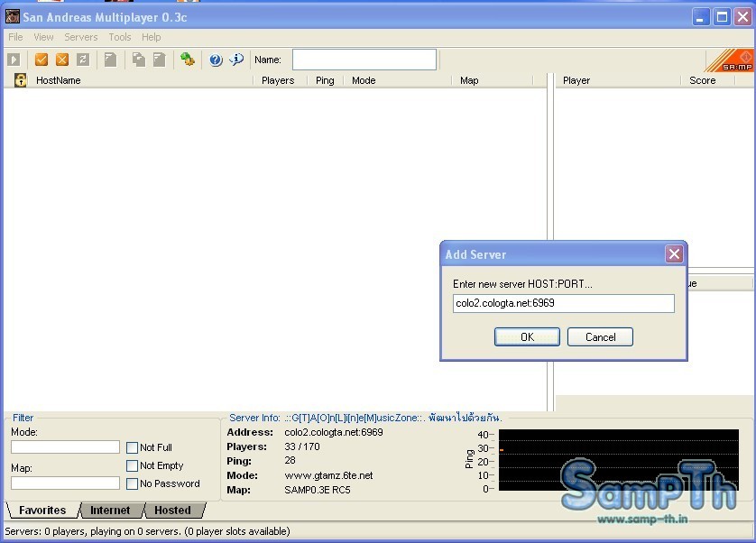Click the Delete Server orange X icon

(62, 60)
